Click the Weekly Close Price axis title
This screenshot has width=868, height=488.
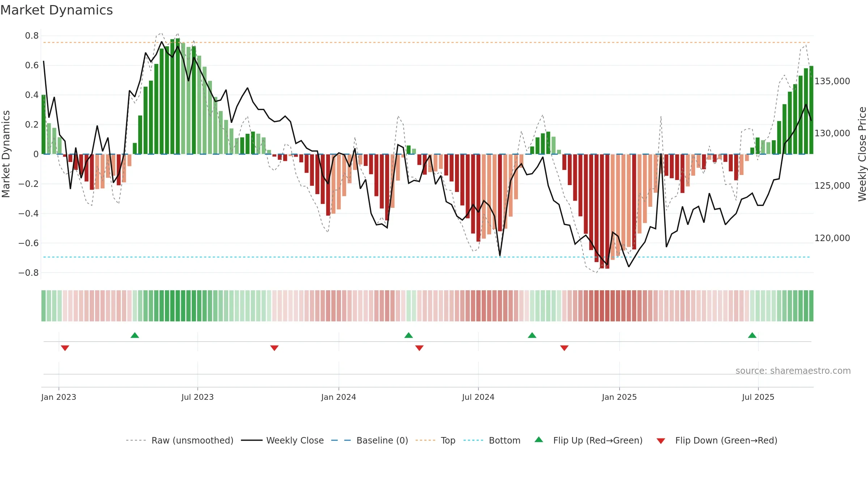pos(862,154)
